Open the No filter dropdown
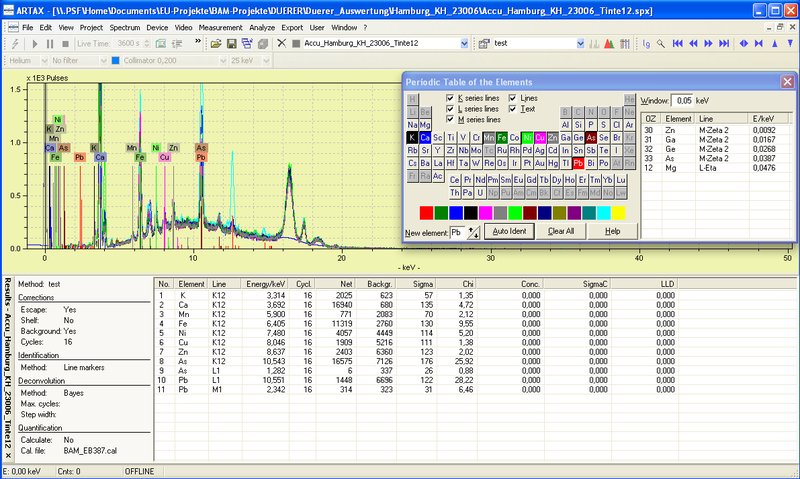 (103, 61)
